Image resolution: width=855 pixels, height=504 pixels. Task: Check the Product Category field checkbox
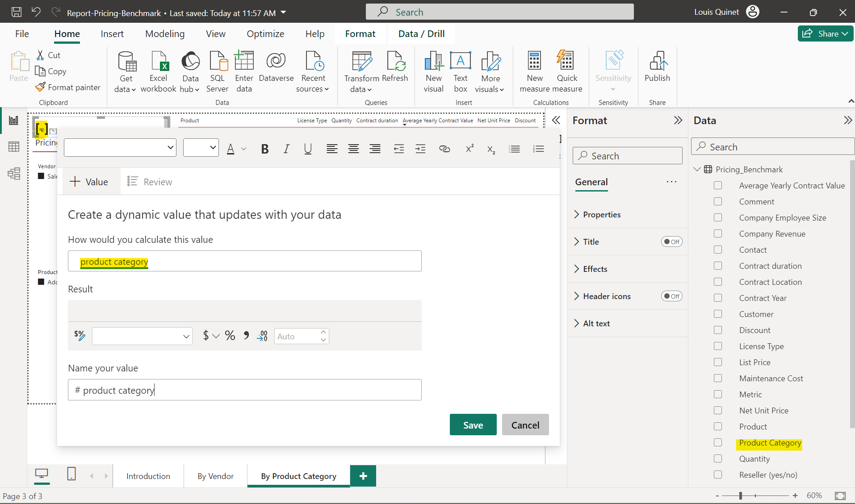tap(718, 443)
